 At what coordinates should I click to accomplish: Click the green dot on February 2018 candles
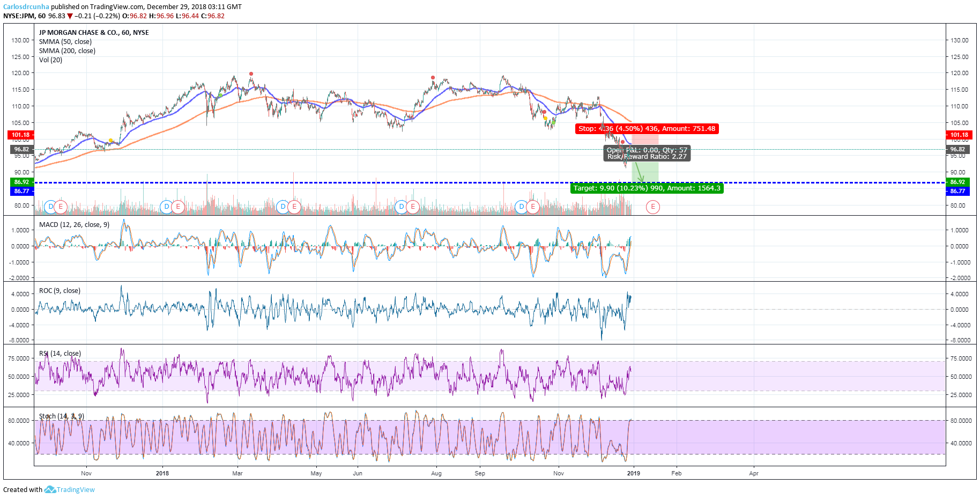(220, 96)
